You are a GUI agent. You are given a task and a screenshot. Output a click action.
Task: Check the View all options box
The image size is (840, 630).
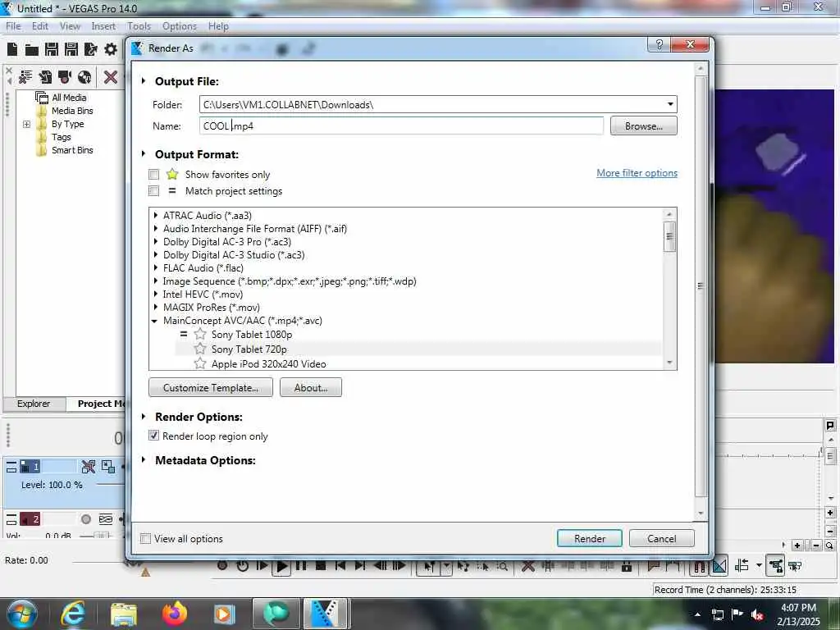145,538
